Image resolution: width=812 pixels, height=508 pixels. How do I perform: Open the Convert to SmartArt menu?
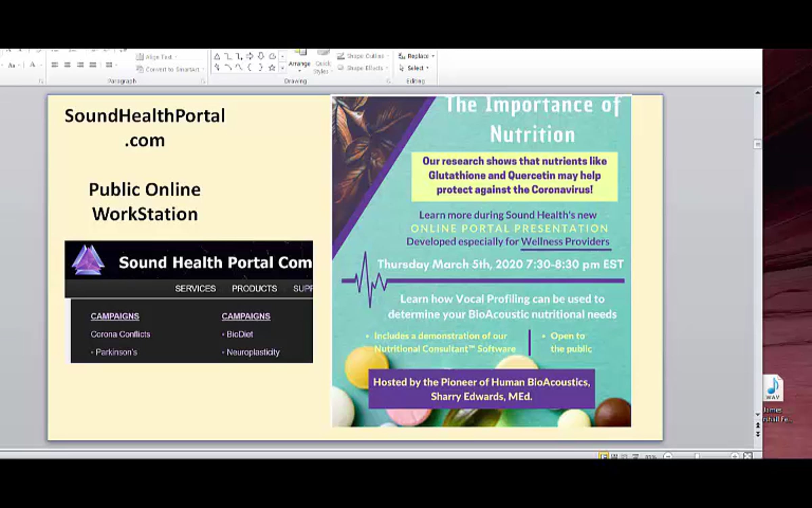171,69
